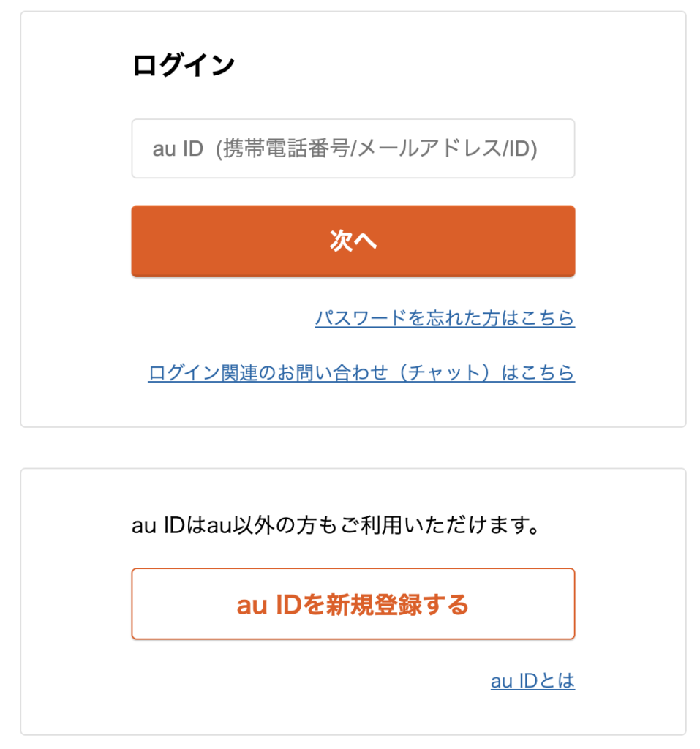Learn what an au ID is

[x=532, y=682]
